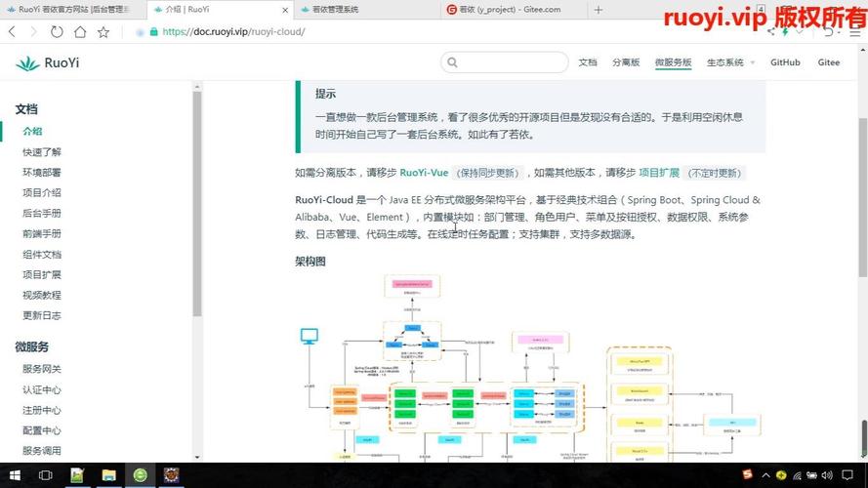This screenshot has width=868, height=488.
Task: Select 介绍 in sidebar
Action: click(x=32, y=131)
